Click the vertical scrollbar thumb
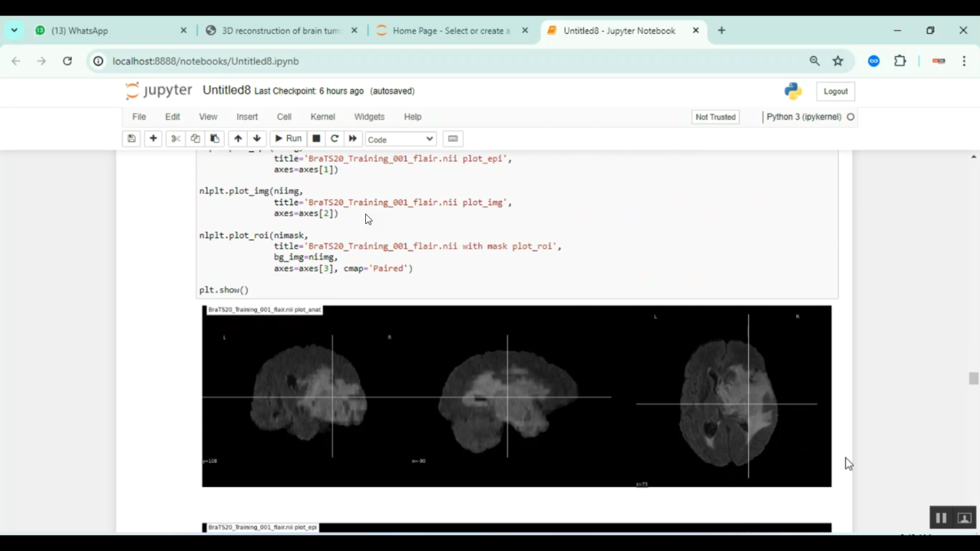 pos(973,378)
